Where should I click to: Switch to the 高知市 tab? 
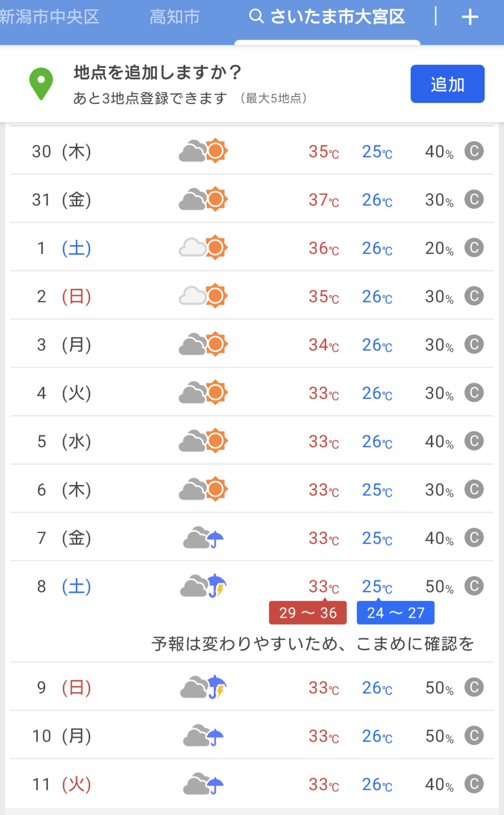pyautogui.click(x=175, y=17)
